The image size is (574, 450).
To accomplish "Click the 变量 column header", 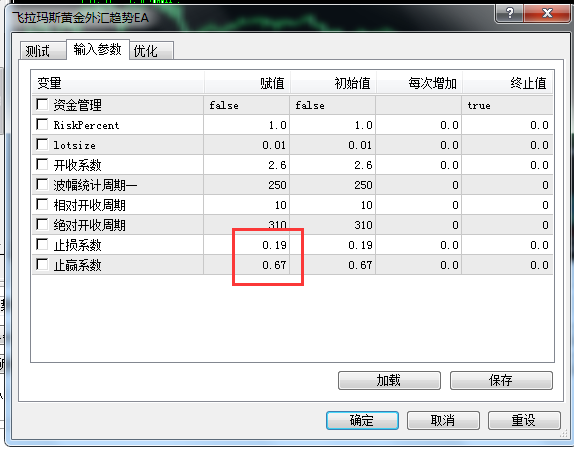I will pyautogui.click(x=118, y=83).
